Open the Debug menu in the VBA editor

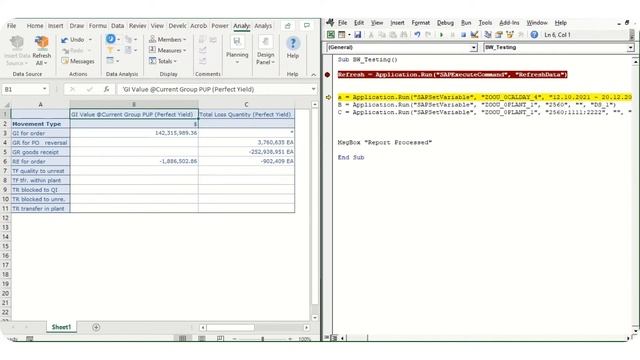445,23
